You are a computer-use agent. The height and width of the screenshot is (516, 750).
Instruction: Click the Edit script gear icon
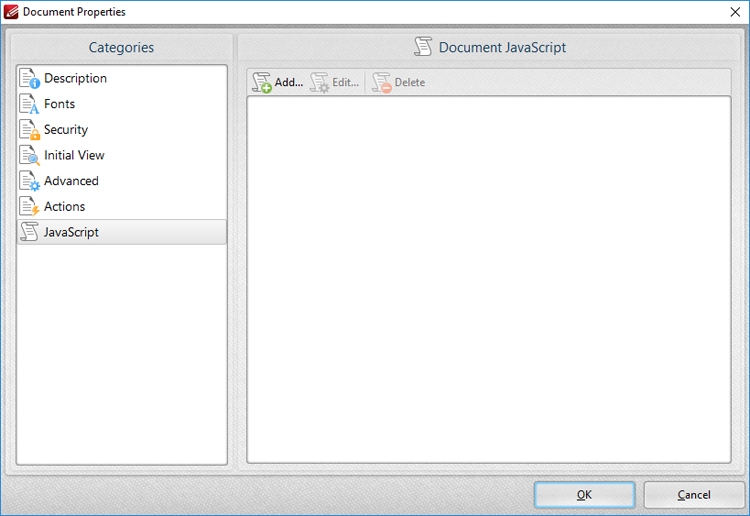click(x=320, y=82)
